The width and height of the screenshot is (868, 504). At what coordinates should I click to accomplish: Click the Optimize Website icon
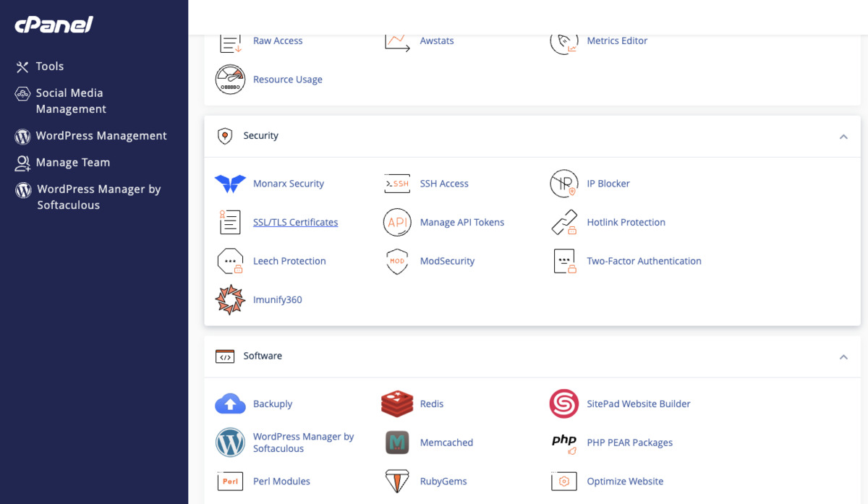(564, 482)
